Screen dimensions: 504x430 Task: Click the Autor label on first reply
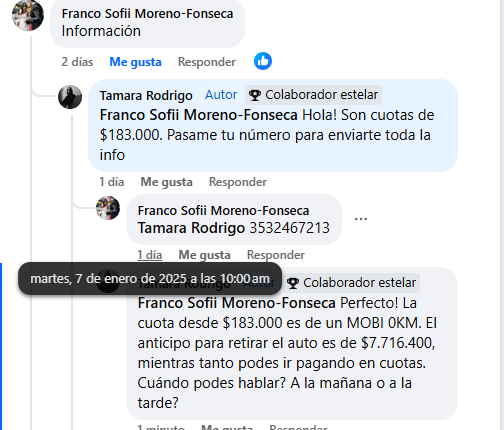(221, 95)
